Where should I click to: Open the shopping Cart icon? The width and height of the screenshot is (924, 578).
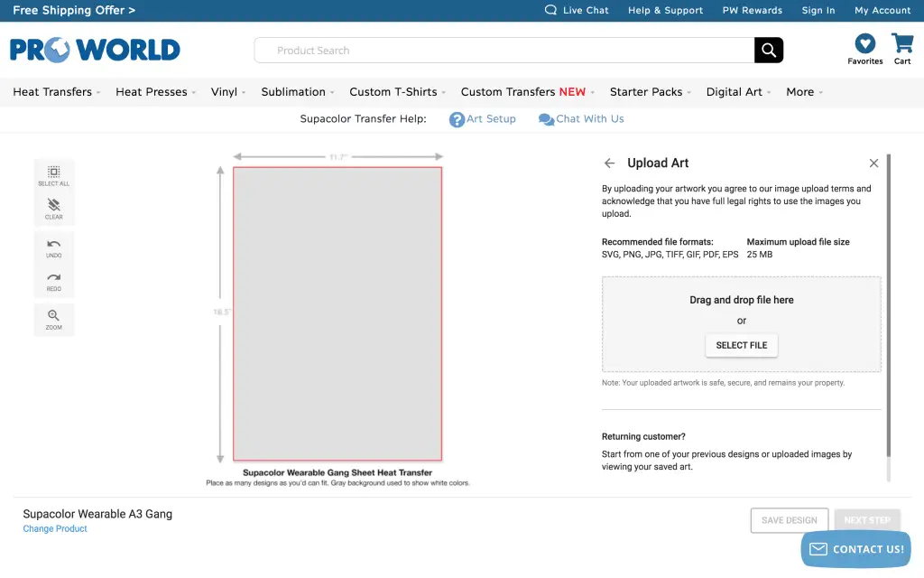coord(902,43)
